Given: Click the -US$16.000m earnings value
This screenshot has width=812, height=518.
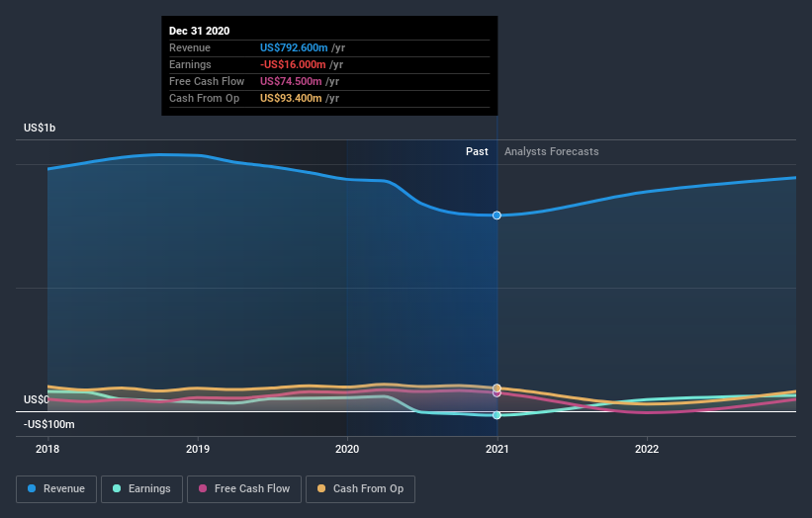Looking at the screenshot, I should (x=293, y=64).
